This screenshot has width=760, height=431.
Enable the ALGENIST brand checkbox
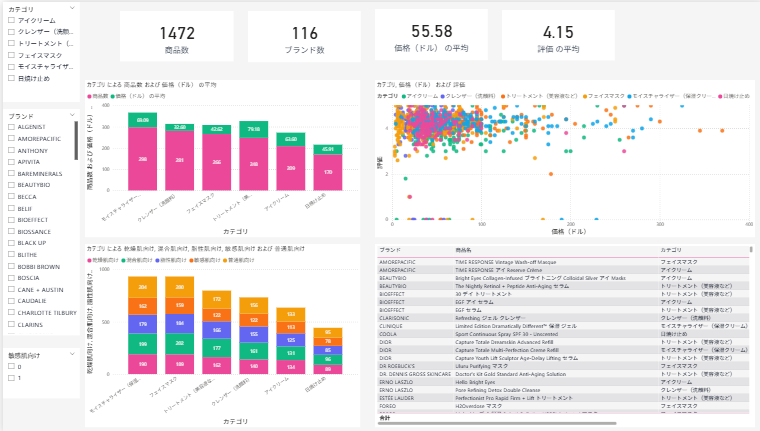coord(11,127)
